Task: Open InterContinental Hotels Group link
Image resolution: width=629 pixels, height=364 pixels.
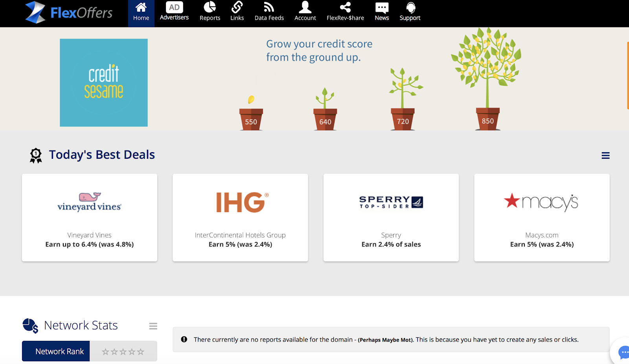Action: [240, 235]
